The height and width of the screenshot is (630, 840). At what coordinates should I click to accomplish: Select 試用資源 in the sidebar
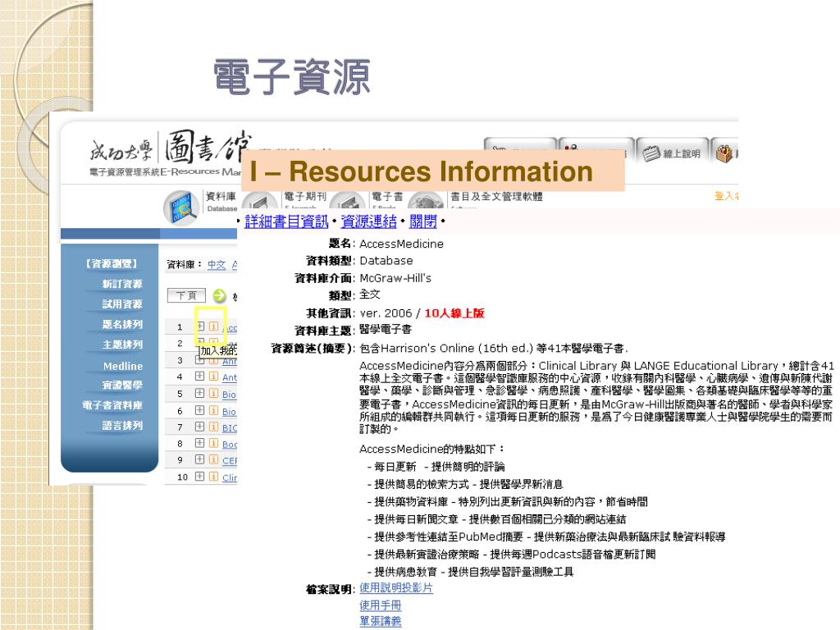122,304
